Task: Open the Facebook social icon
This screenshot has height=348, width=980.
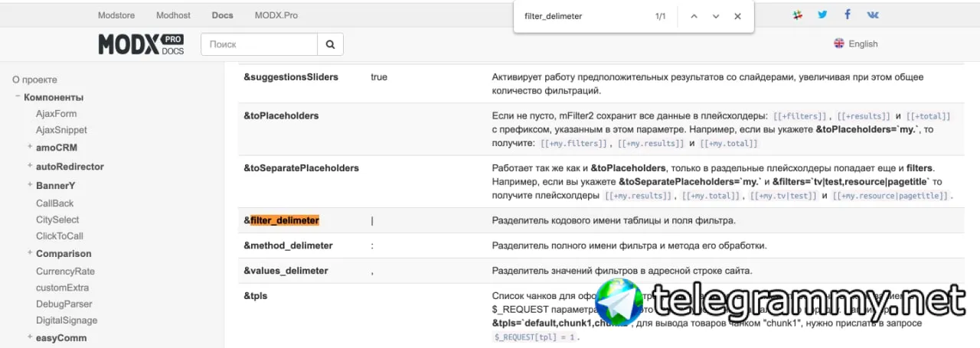Action: pyautogui.click(x=848, y=15)
